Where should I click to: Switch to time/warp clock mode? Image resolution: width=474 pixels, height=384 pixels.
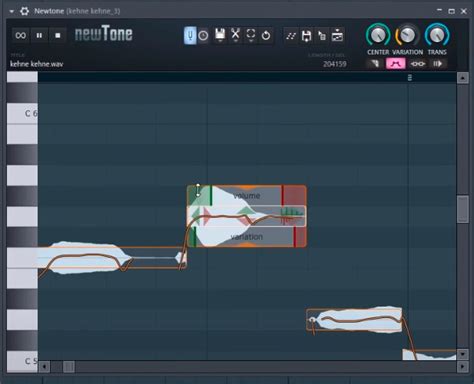pos(203,35)
